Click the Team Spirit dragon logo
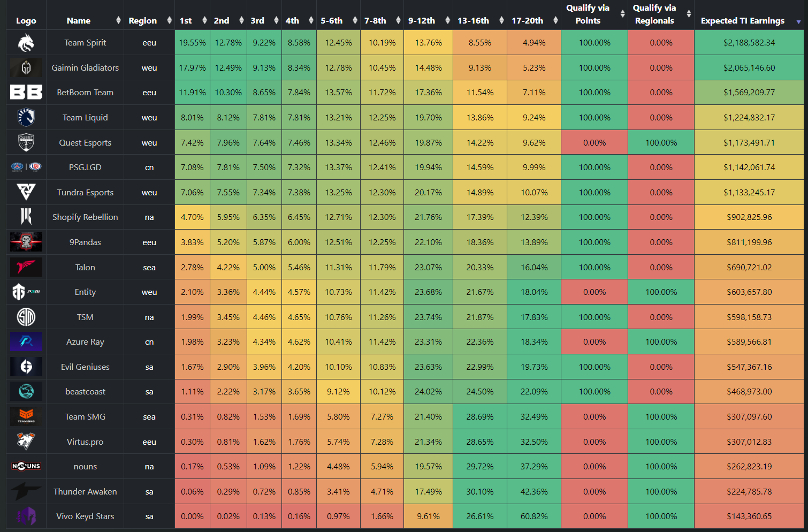 26,43
